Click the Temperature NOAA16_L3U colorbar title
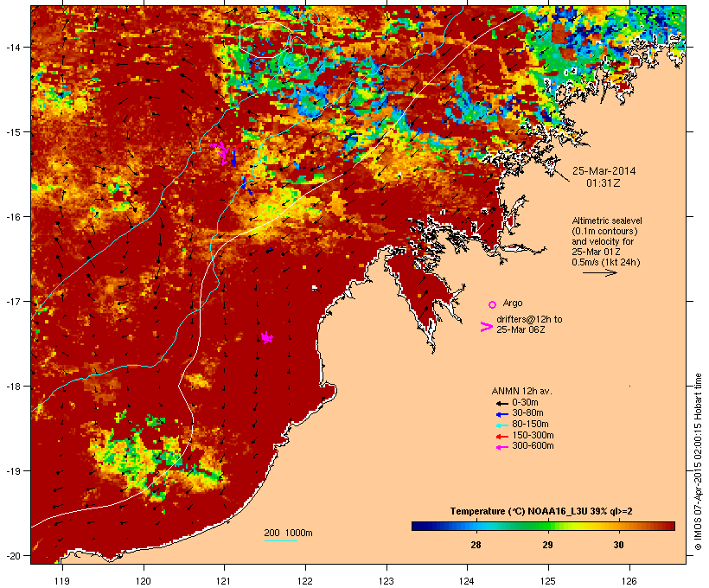709x588 pixels. coord(541,512)
